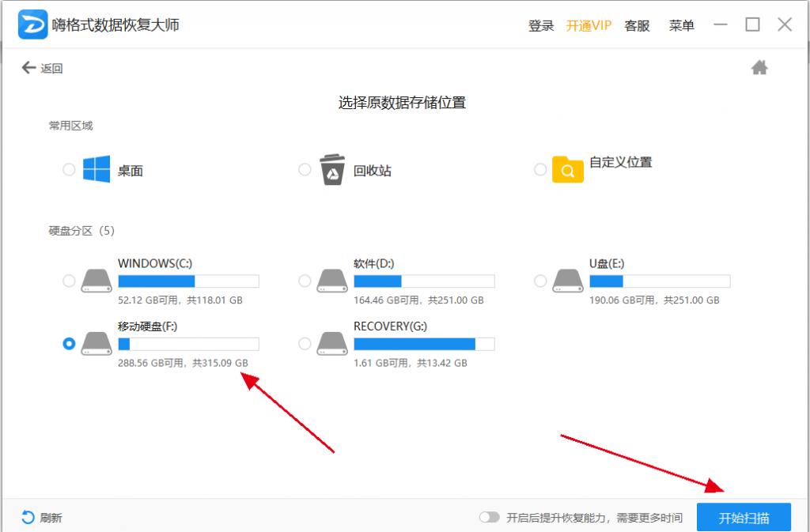Select the RECOVERY(G:) radio button

(305, 344)
